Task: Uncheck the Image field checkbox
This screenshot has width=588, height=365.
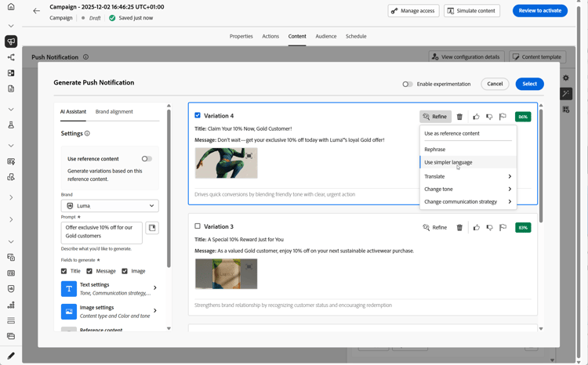Action: 125,271
